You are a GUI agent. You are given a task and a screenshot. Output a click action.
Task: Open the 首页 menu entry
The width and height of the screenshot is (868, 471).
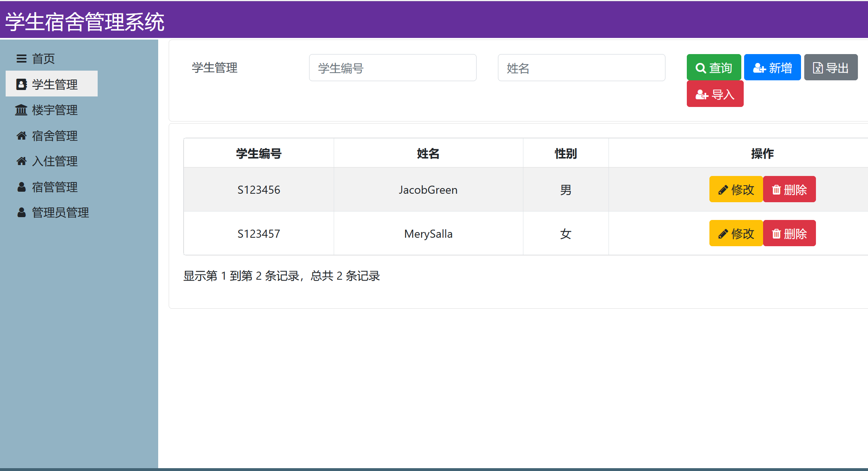tap(44, 59)
